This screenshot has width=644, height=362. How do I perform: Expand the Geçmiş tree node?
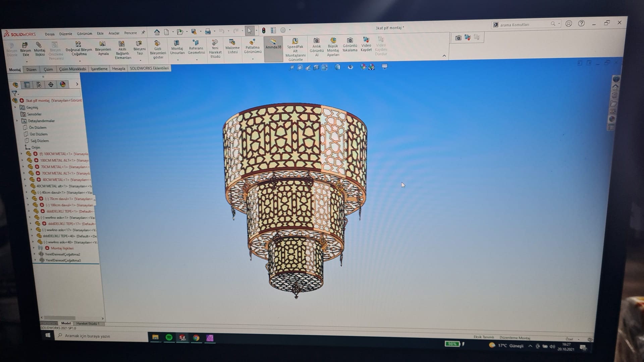click(x=15, y=108)
